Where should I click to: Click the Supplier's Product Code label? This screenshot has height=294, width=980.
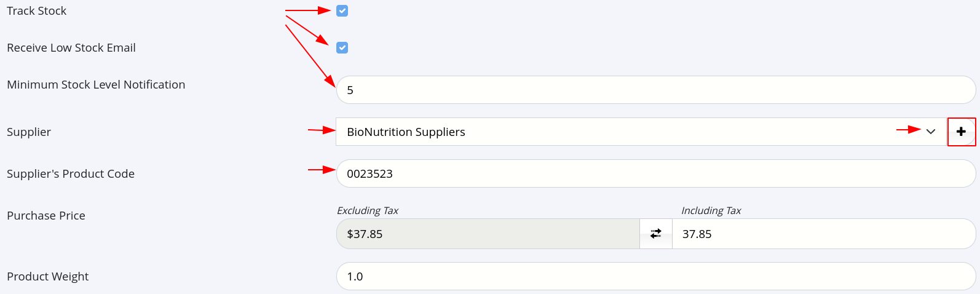click(x=71, y=173)
